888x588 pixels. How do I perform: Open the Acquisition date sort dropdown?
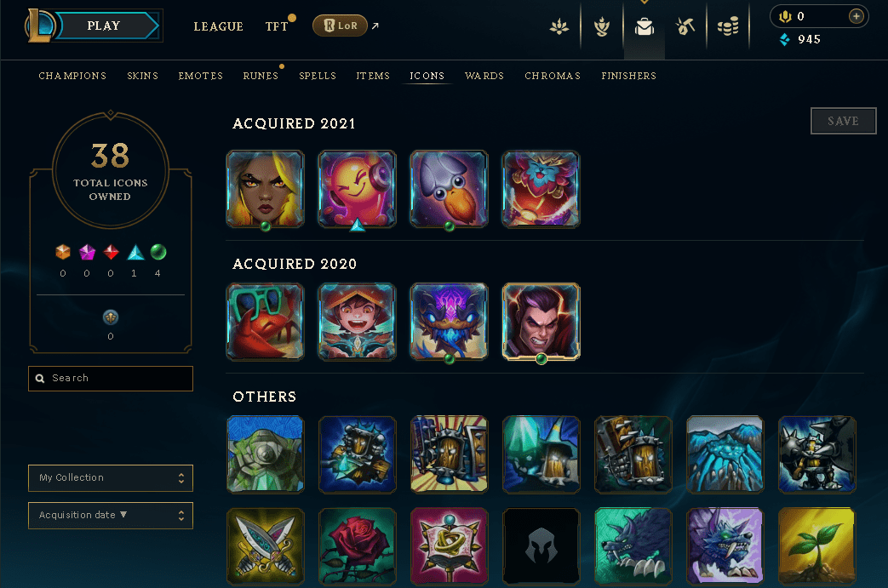(x=111, y=516)
